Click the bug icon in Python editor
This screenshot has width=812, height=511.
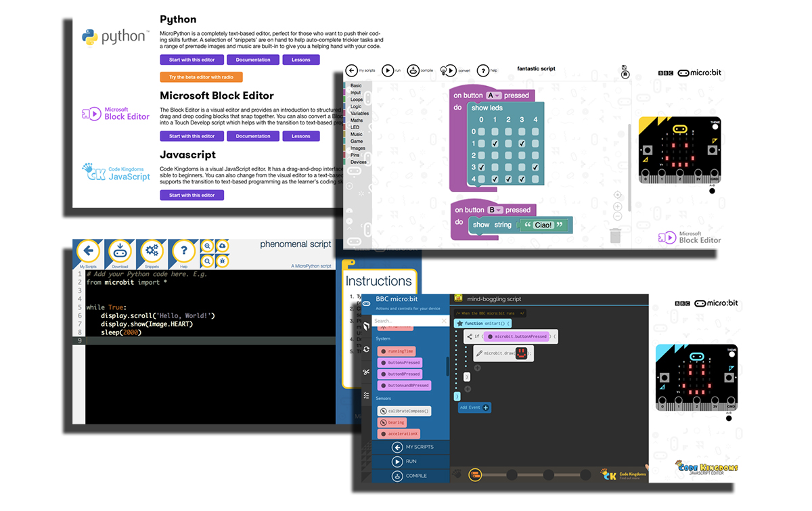coord(221,261)
